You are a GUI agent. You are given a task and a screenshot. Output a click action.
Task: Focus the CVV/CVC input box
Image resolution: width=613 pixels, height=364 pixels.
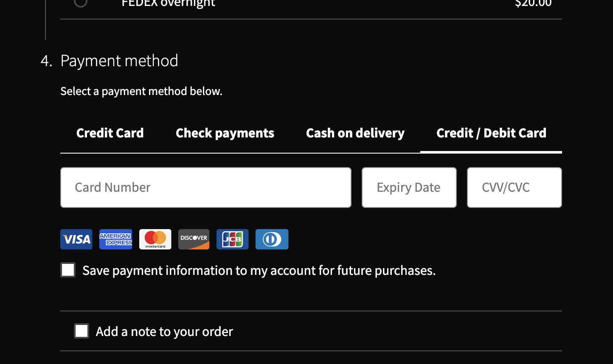point(514,187)
